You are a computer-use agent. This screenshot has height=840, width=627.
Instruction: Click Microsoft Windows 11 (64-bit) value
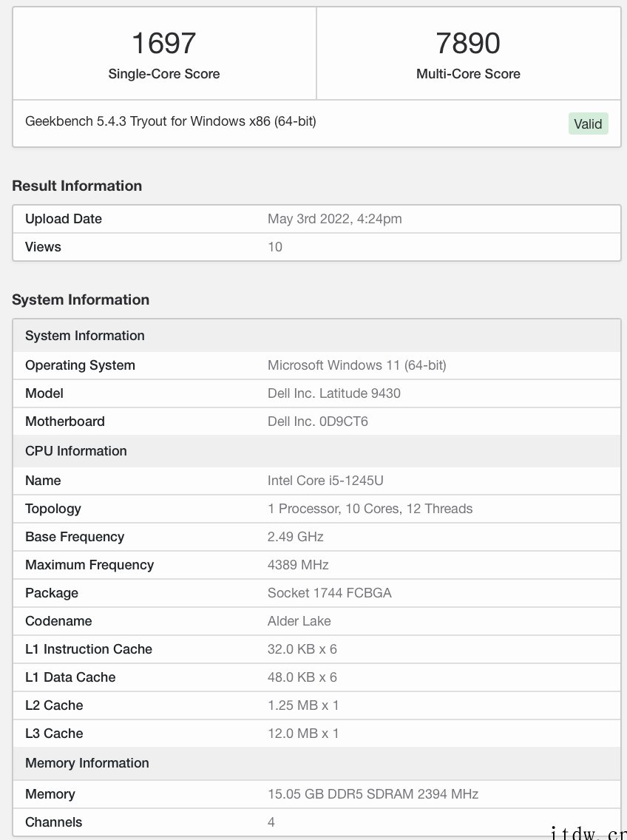(x=357, y=365)
